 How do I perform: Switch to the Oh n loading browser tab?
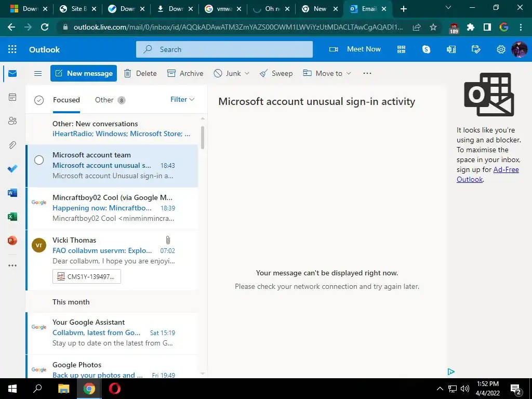coord(271,9)
